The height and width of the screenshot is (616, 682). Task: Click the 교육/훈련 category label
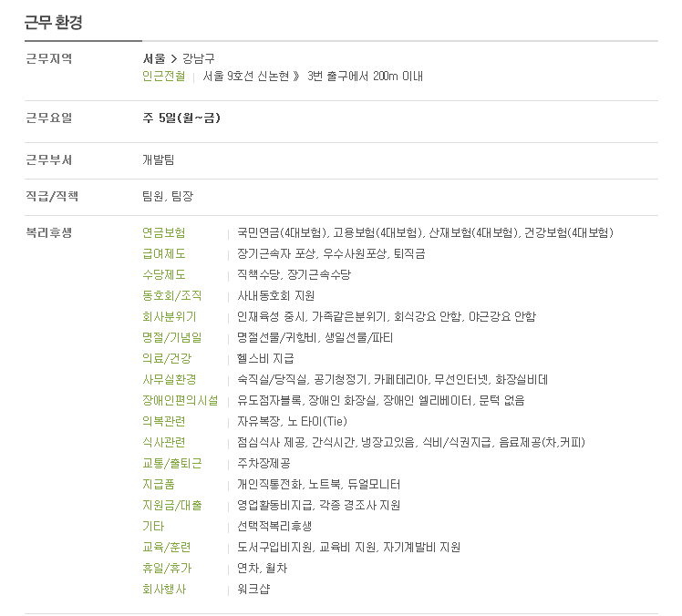[167, 548]
